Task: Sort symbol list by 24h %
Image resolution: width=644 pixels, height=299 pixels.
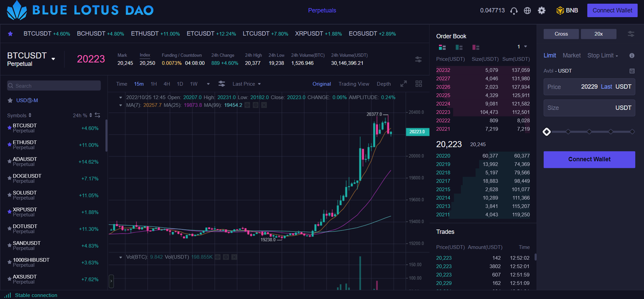Action: click(x=82, y=115)
